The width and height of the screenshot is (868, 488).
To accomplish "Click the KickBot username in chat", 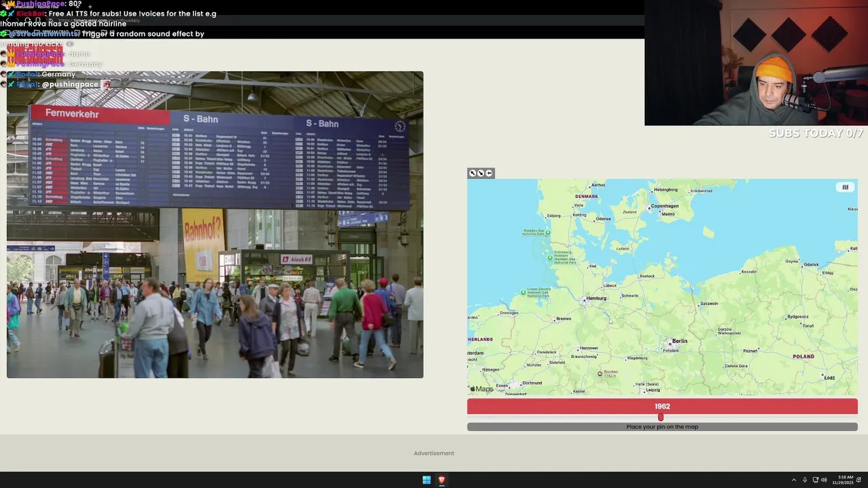I will click(x=31, y=14).
